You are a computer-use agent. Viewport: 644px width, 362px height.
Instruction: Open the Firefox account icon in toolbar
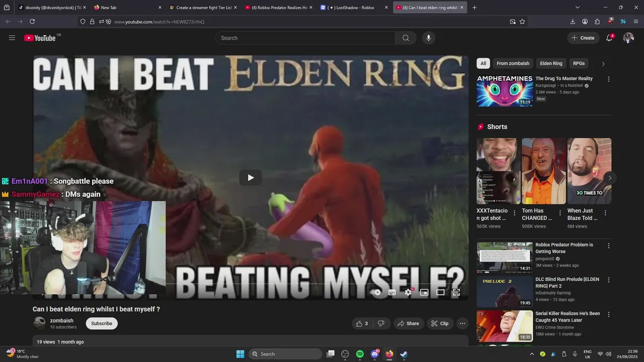click(x=585, y=22)
